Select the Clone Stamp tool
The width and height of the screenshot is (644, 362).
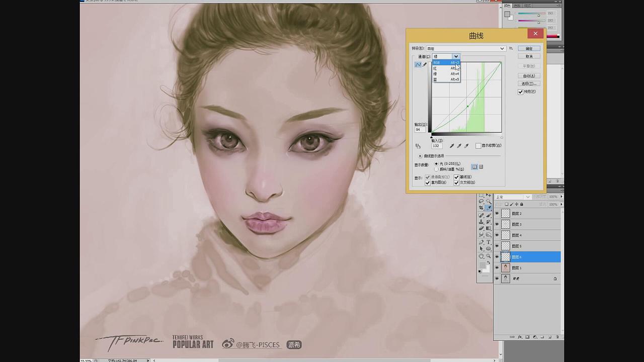click(x=481, y=222)
